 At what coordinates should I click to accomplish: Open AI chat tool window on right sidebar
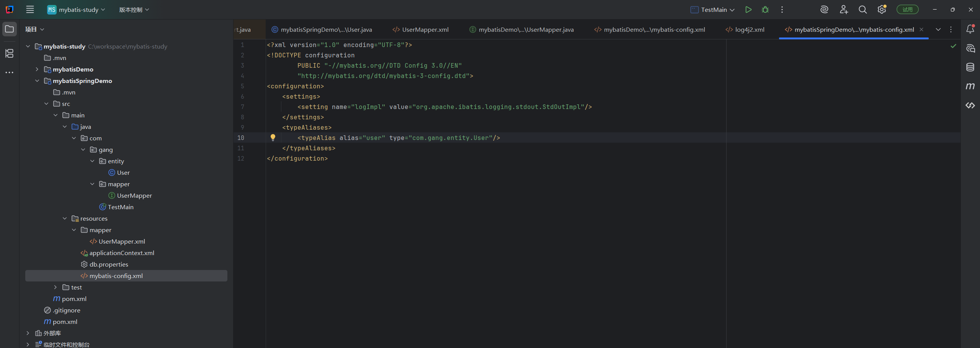point(970,49)
